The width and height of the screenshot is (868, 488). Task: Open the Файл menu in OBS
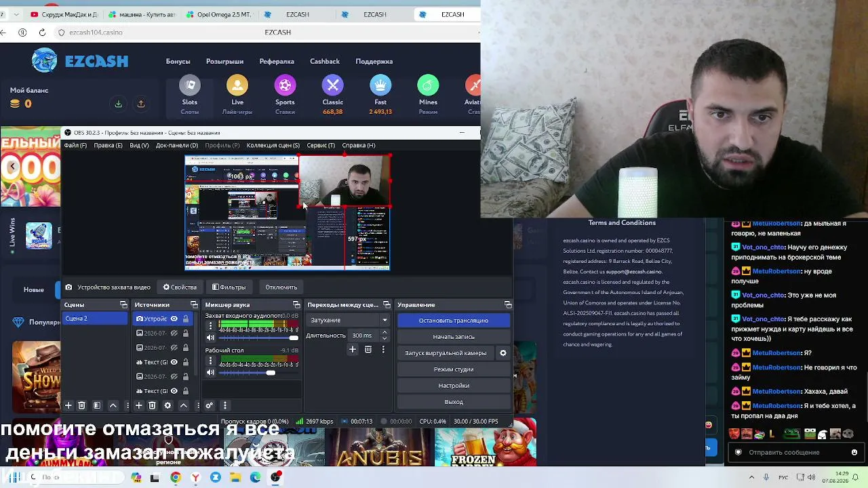[75, 145]
